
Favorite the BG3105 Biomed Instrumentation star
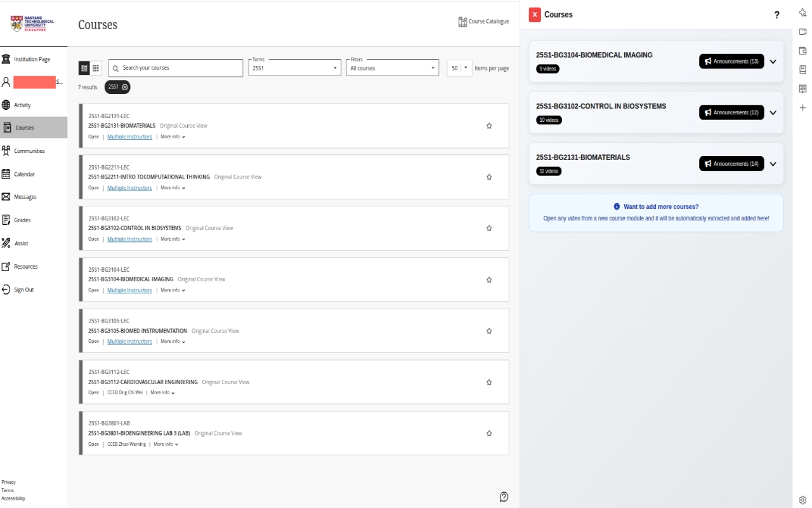[489, 331]
